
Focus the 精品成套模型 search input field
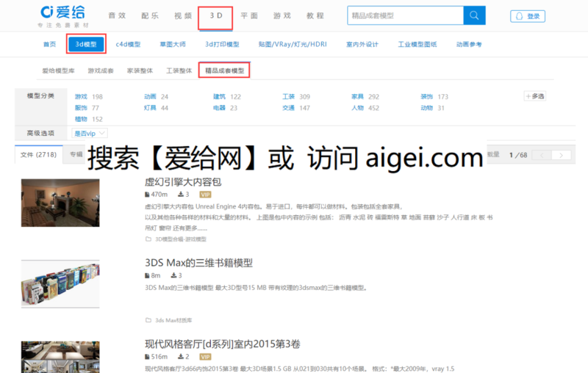tap(406, 15)
